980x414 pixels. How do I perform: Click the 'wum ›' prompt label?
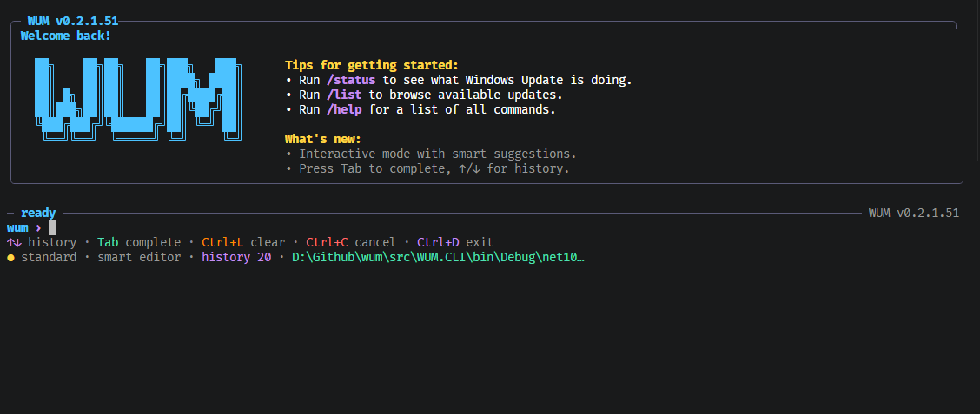click(x=24, y=228)
